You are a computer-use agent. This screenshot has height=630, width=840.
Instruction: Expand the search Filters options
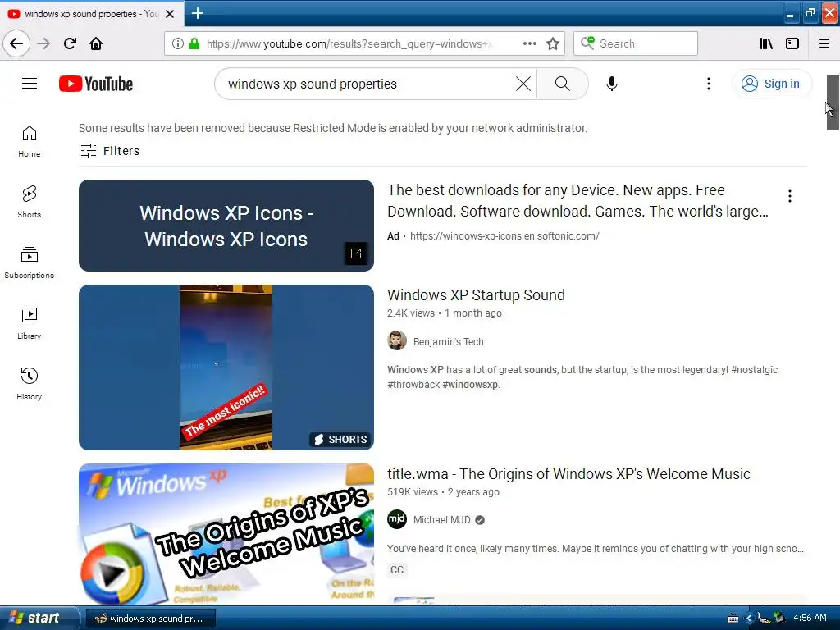tap(110, 151)
